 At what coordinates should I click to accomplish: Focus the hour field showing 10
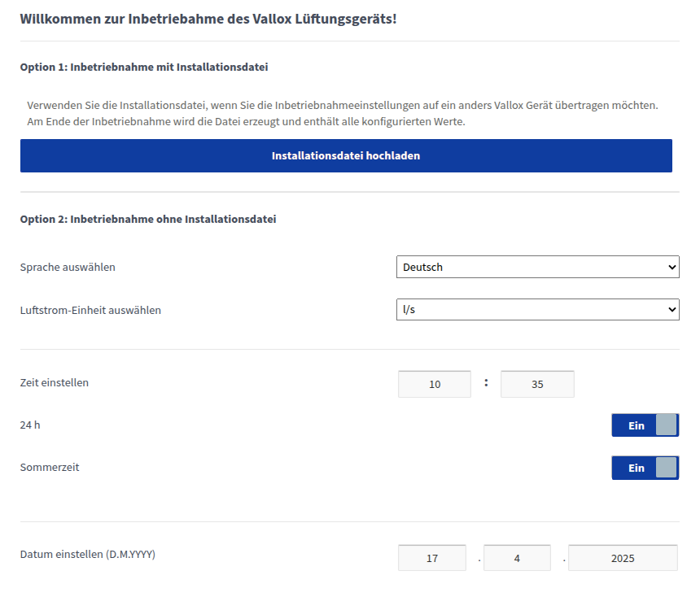(x=435, y=385)
